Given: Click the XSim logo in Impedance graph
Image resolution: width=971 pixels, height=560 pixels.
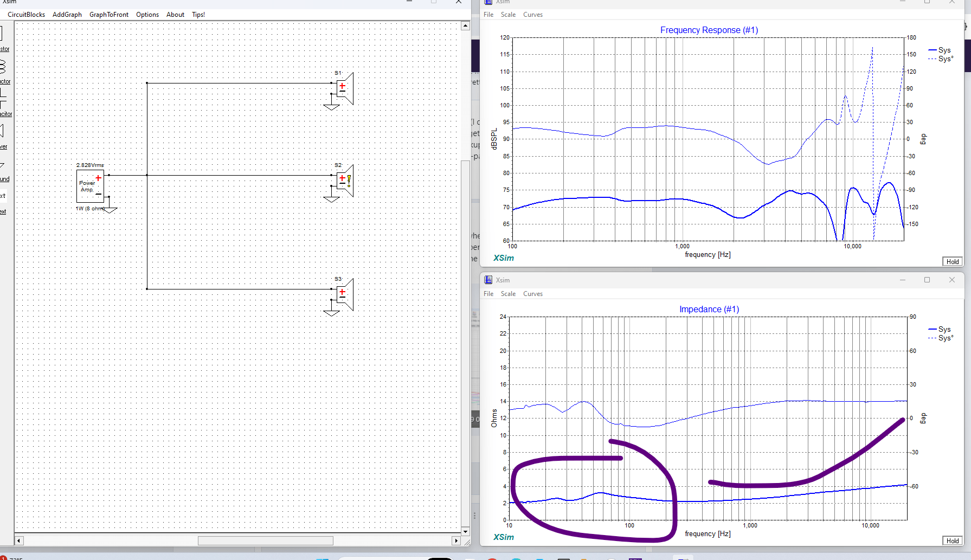Looking at the screenshot, I should [504, 537].
